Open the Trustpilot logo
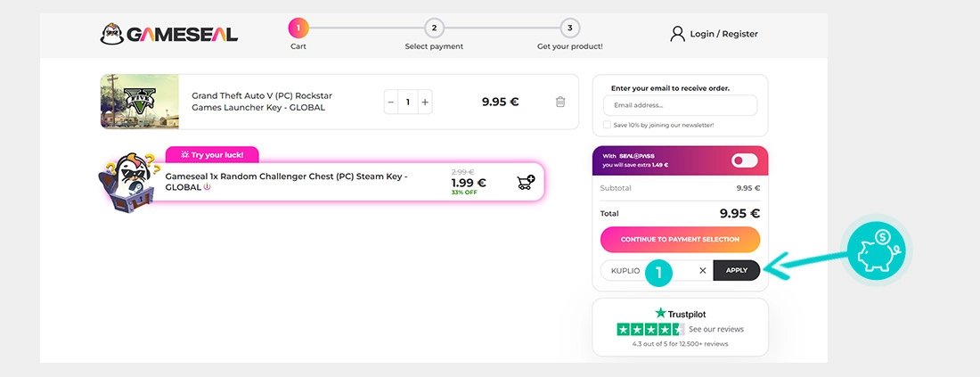The image size is (980, 377). pyautogui.click(x=680, y=314)
